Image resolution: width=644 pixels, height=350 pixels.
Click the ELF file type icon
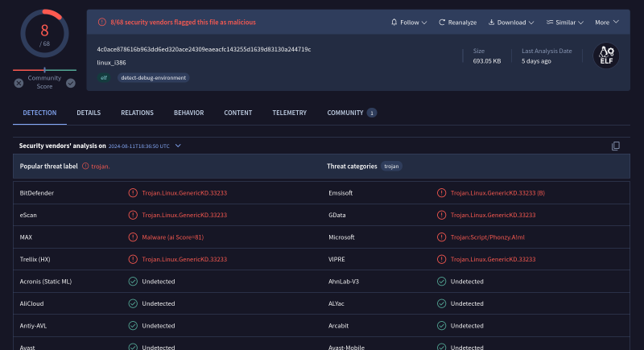click(x=606, y=56)
